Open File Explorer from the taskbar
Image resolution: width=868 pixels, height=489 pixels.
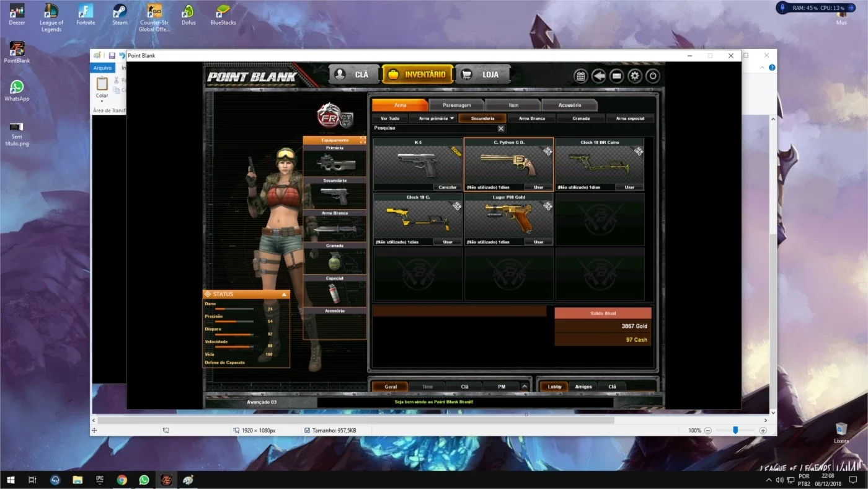[x=77, y=480]
